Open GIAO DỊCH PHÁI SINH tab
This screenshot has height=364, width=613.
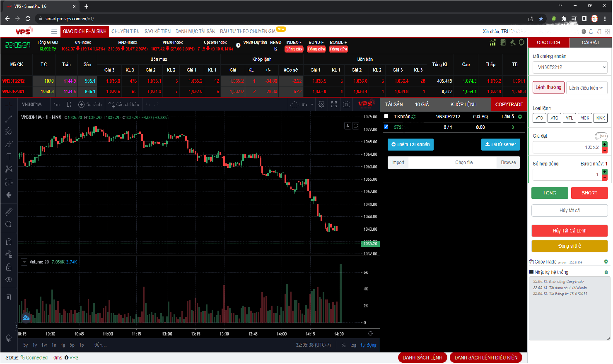(x=84, y=31)
